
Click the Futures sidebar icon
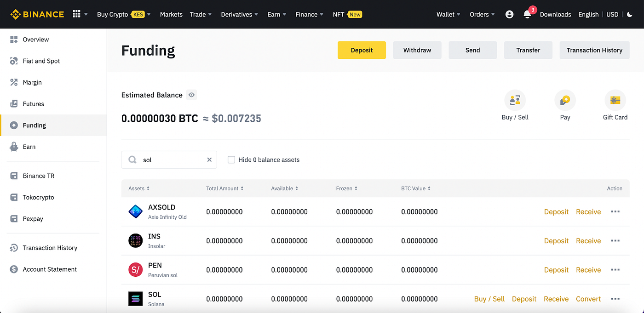click(14, 104)
